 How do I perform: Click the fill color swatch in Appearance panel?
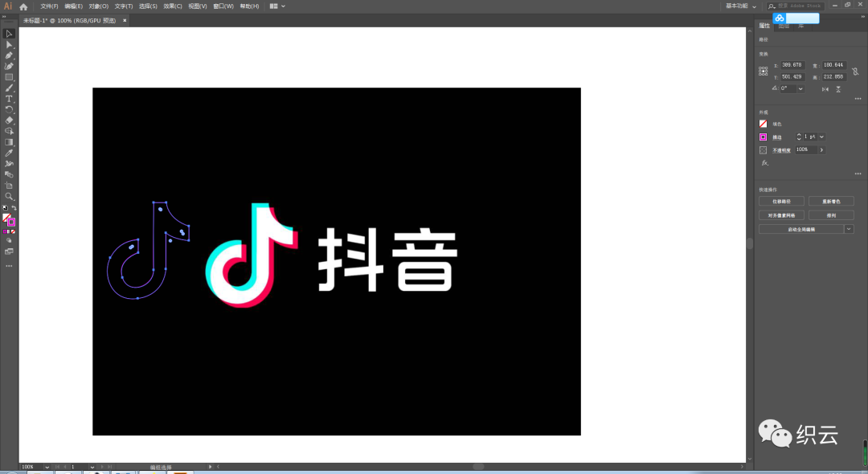(x=764, y=124)
